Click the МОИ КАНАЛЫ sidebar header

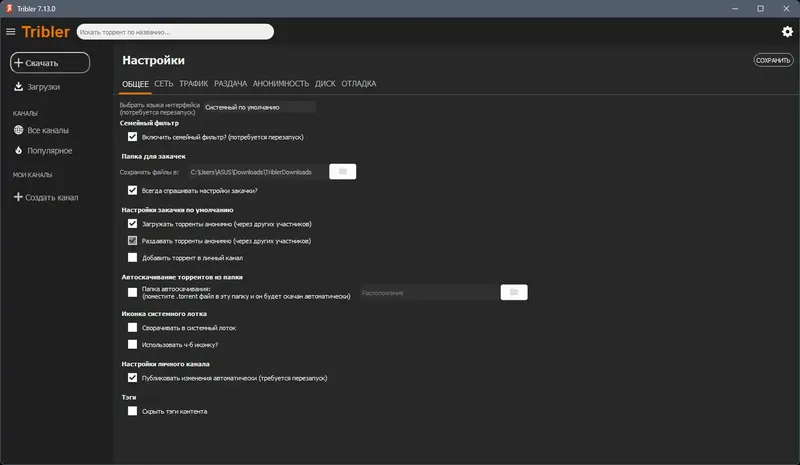[x=32, y=175]
